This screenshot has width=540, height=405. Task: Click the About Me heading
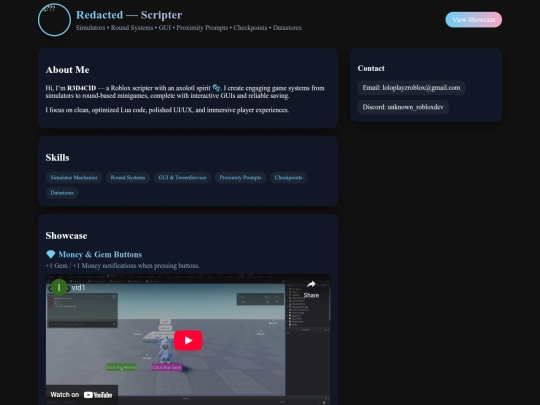click(68, 70)
